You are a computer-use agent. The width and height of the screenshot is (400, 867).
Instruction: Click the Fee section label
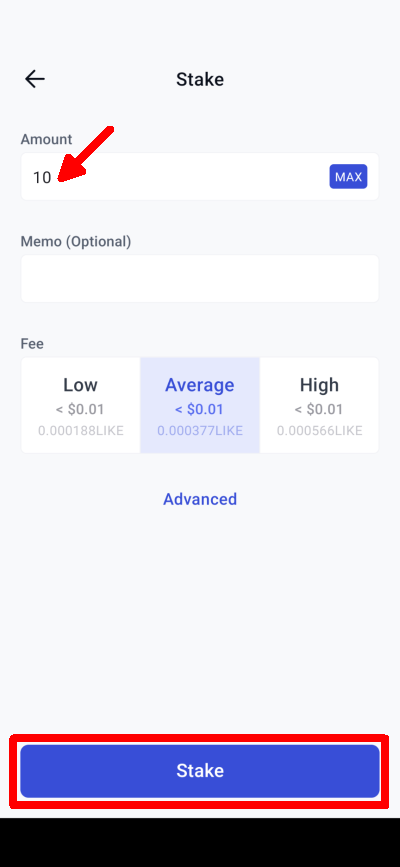32,344
